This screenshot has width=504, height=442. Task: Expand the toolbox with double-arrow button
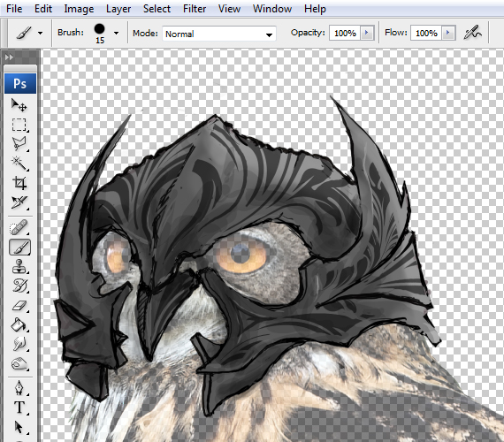pyautogui.click(x=9, y=57)
